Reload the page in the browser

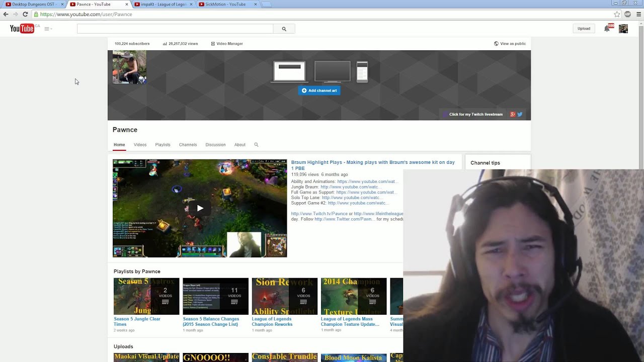pos(25,14)
